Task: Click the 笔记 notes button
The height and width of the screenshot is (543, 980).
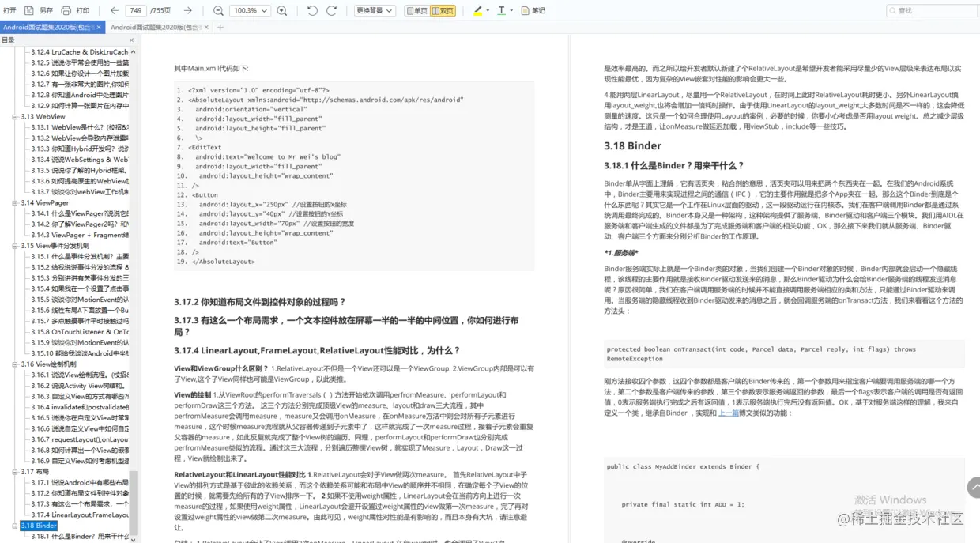Action: coord(533,10)
